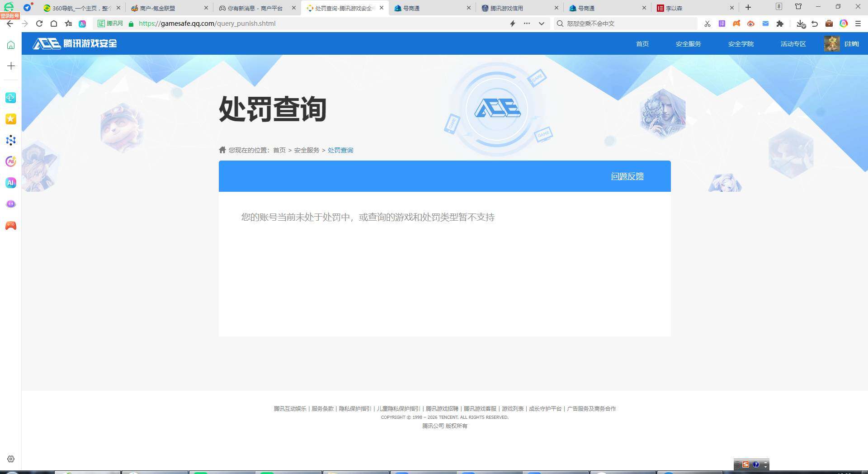Image resolution: width=868 pixels, height=474 pixels.
Task: Open the extensions puzzle-piece icon
Action: [x=781, y=24]
